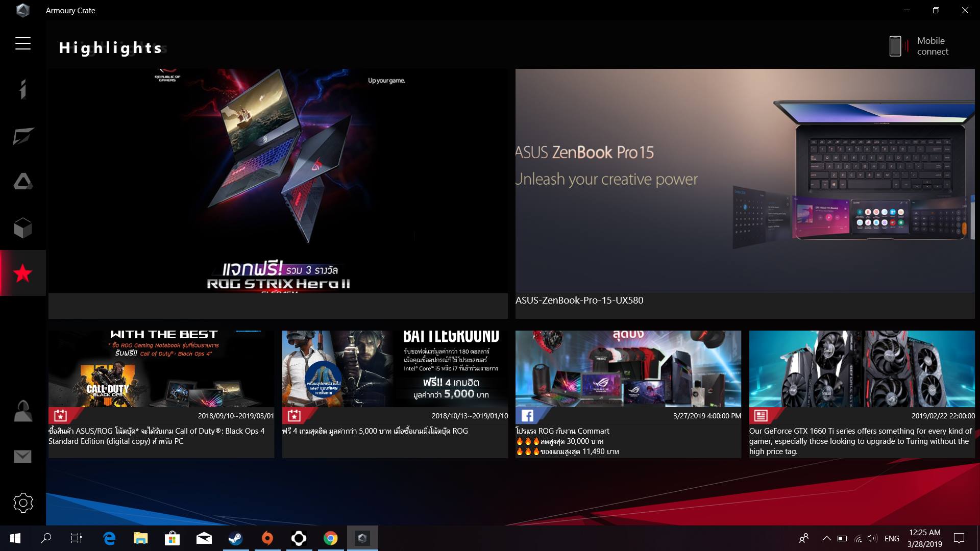Image resolution: width=980 pixels, height=551 pixels.
Task: Select the ROG slash-screen sidebar icon
Action: click(23, 136)
